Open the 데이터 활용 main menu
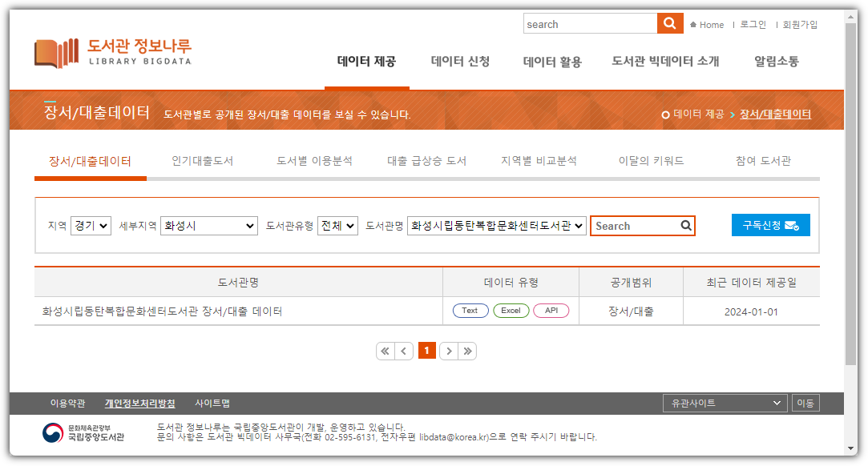The image size is (868, 466). pos(552,62)
